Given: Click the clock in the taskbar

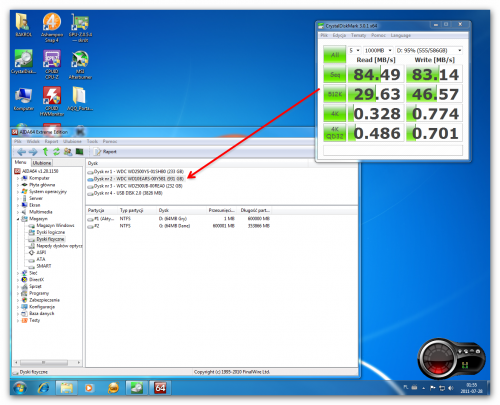Looking at the screenshot, I should click(471, 388).
